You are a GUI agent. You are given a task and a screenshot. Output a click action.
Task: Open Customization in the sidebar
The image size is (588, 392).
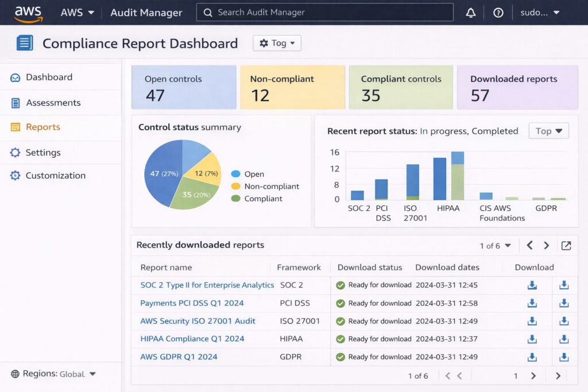click(x=55, y=176)
